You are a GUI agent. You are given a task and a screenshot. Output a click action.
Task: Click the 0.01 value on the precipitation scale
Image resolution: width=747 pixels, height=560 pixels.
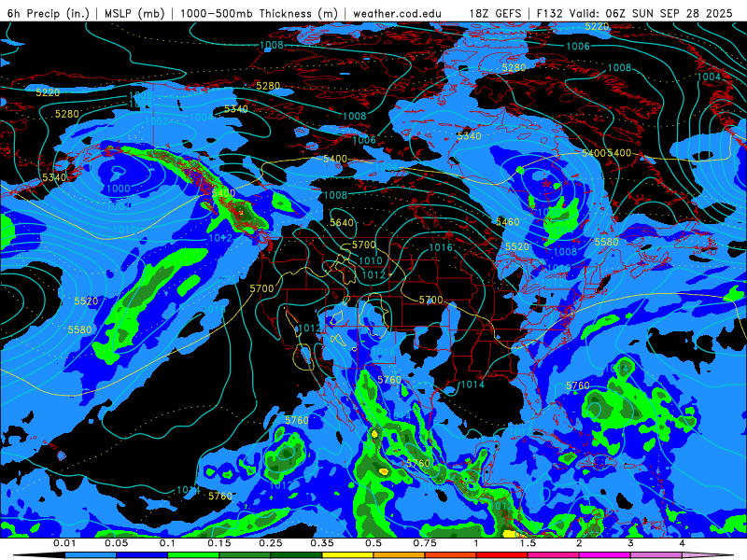click(64, 543)
